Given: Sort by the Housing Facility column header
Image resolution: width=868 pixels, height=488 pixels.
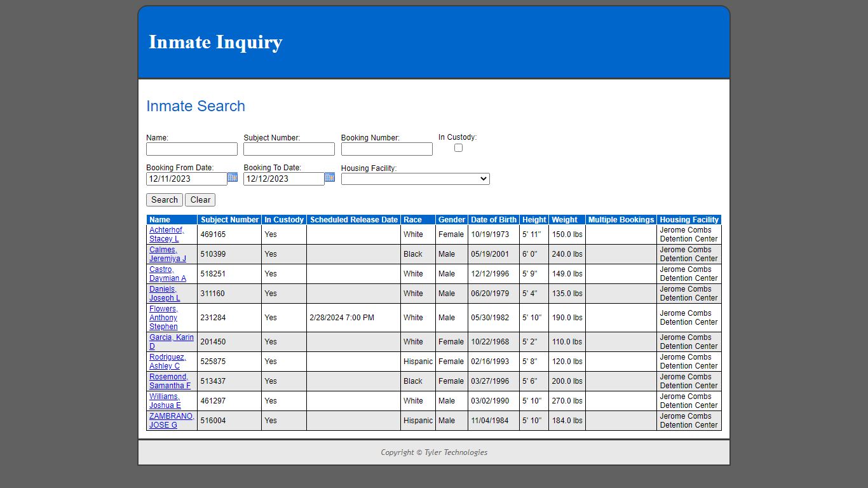Looking at the screenshot, I should [x=689, y=220].
